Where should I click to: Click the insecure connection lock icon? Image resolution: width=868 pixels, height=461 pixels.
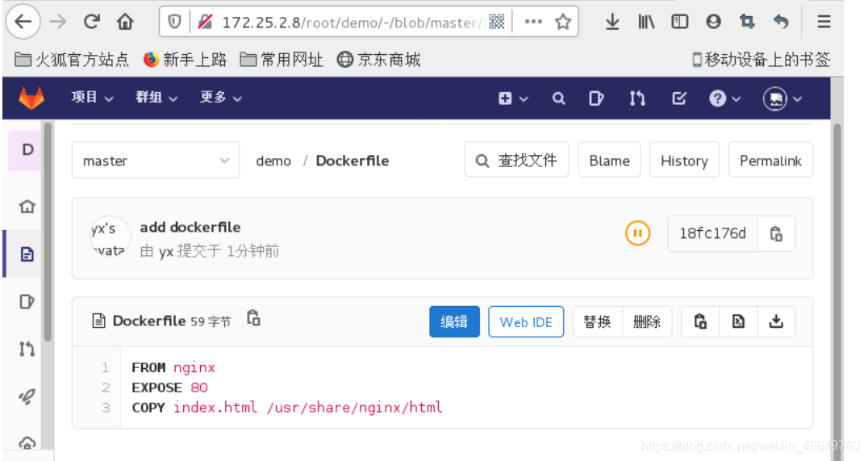pos(205,22)
